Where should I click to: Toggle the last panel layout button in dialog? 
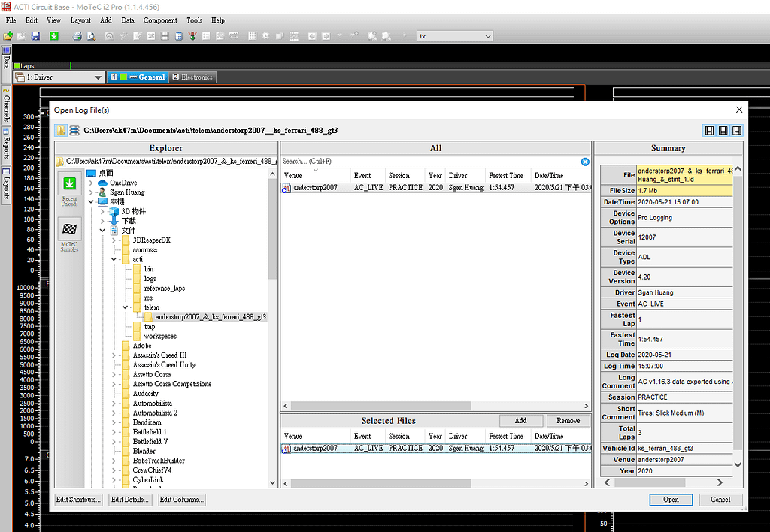(x=737, y=131)
